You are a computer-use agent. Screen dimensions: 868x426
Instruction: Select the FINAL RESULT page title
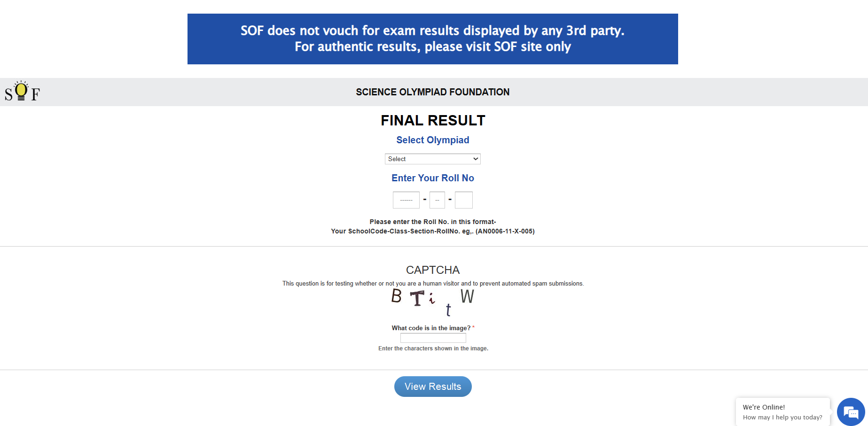point(432,120)
